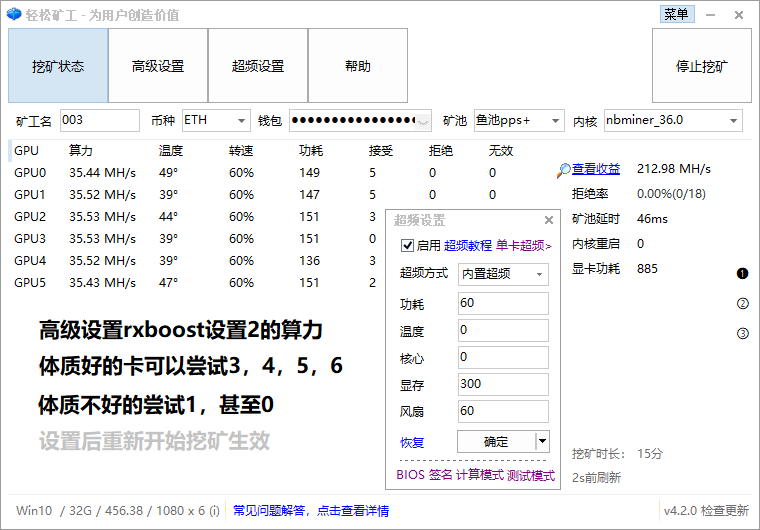Switch to page indicator 3
Screen dimensions: 760x530
pos(743,334)
